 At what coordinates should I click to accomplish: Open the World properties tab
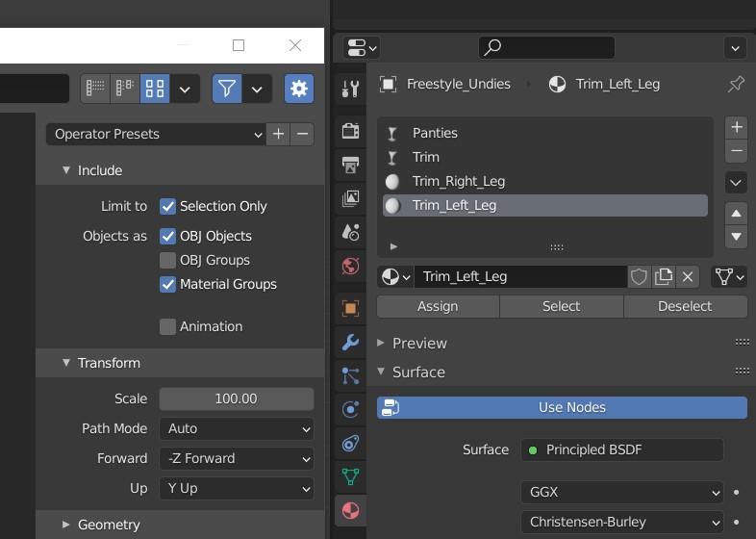350,266
